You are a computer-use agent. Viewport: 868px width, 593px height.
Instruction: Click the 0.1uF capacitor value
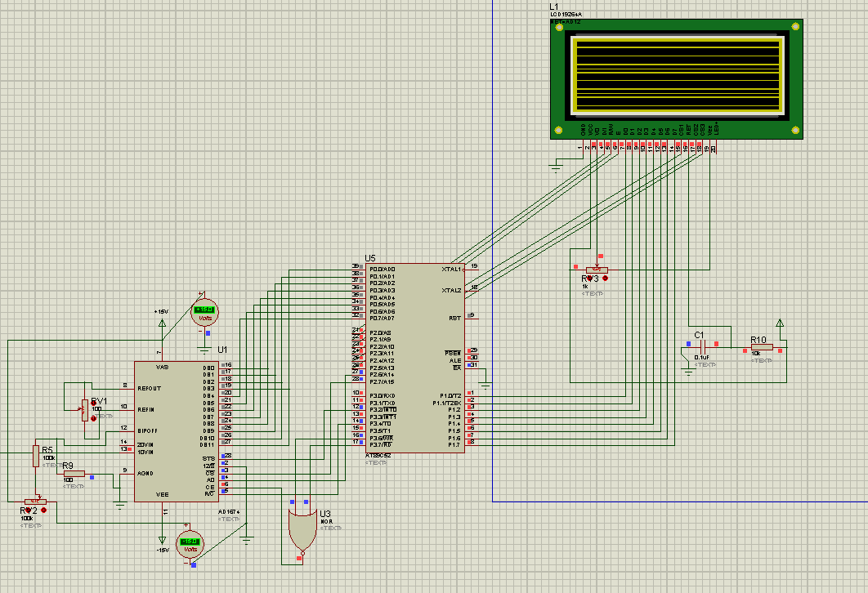pyautogui.click(x=701, y=358)
